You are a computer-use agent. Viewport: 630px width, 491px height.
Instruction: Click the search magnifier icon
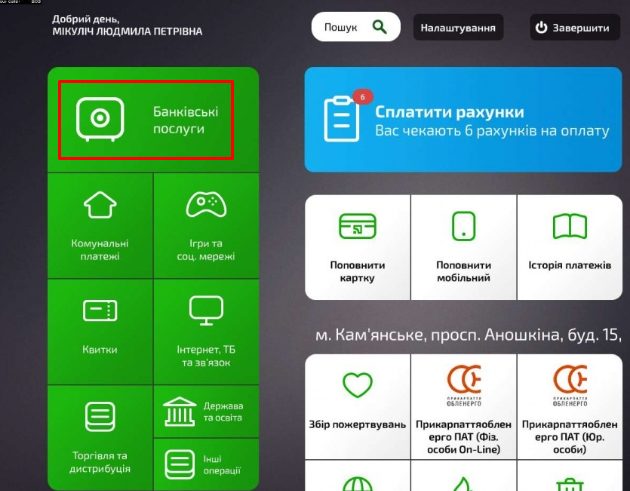pyautogui.click(x=380, y=28)
